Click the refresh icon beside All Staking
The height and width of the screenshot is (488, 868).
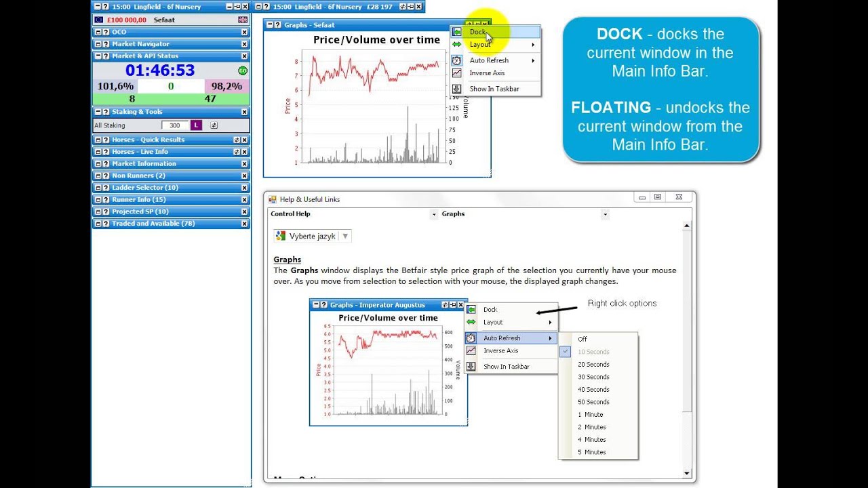pos(214,125)
